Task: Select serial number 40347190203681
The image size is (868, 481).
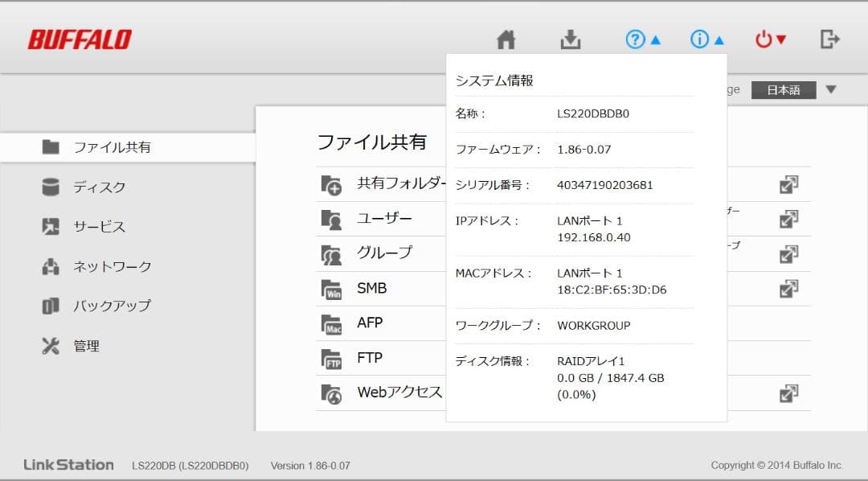Action: click(605, 185)
